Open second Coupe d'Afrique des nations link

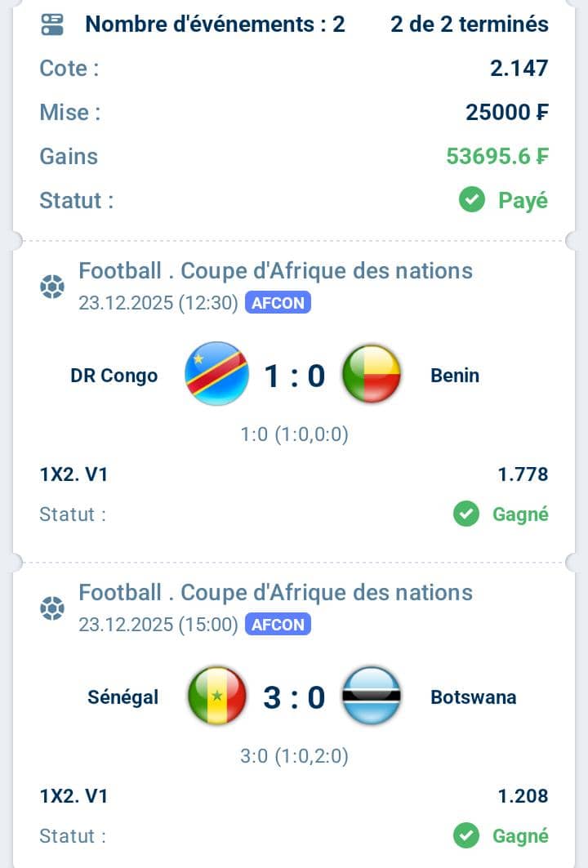point(275,592)
